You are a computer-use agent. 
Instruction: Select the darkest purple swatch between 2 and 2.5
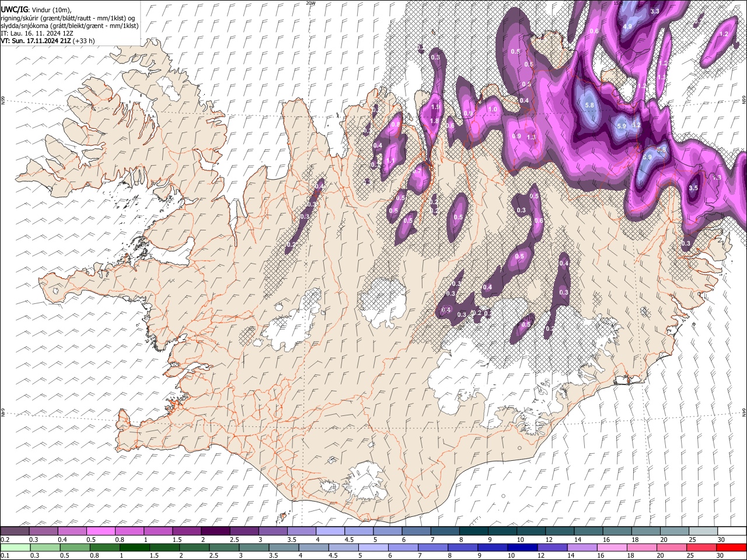click(x=216, y=531)
